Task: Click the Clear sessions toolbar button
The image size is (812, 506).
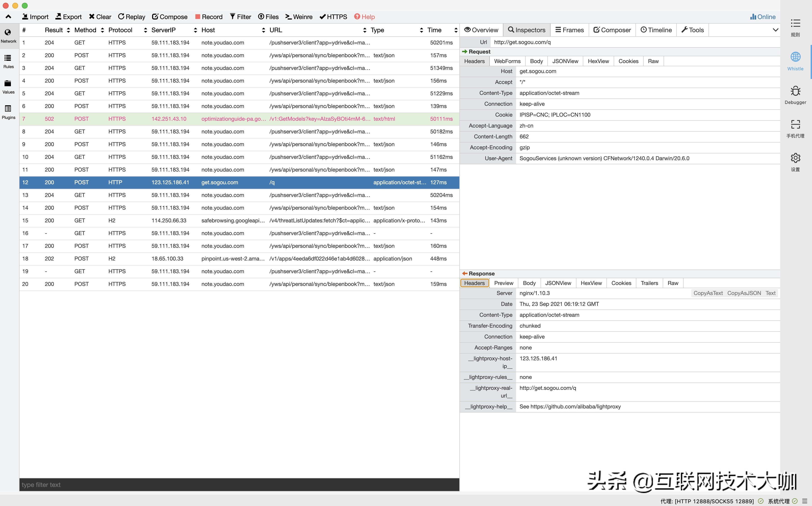Action: pyautogui.click(x=100, y=17)
